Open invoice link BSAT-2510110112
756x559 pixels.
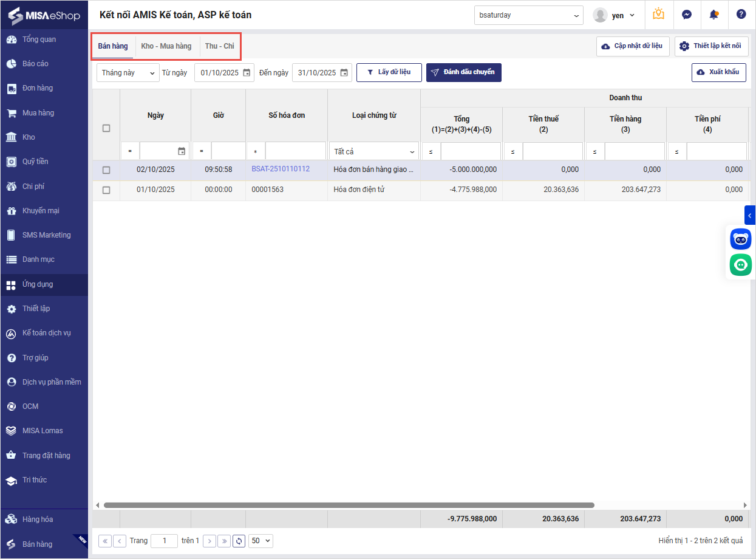(x=281, y=169)
